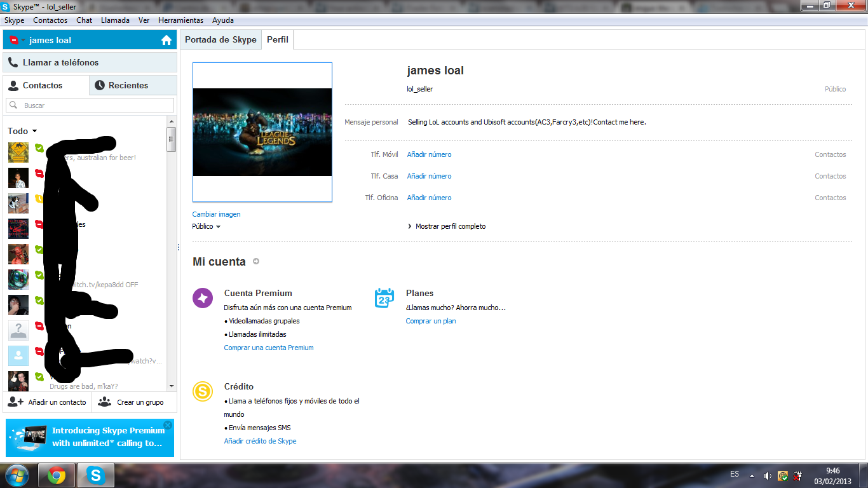Image resolution: width=868 pixels, height=488 pixels.
Task: Switch to the Contactos tab
Action: click(x=46, y=85)
